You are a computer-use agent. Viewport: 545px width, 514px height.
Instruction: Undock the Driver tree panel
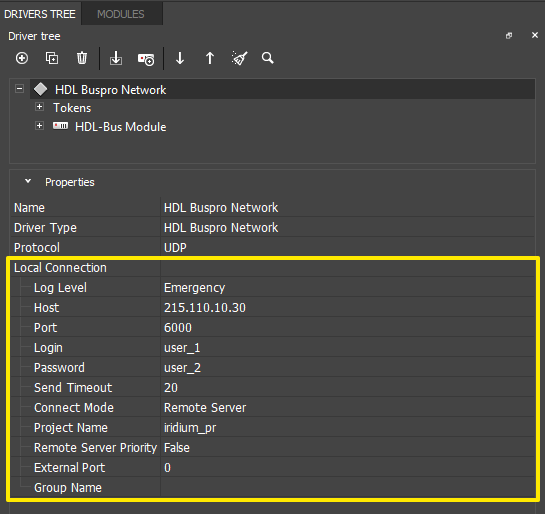(x=509, y=35)
